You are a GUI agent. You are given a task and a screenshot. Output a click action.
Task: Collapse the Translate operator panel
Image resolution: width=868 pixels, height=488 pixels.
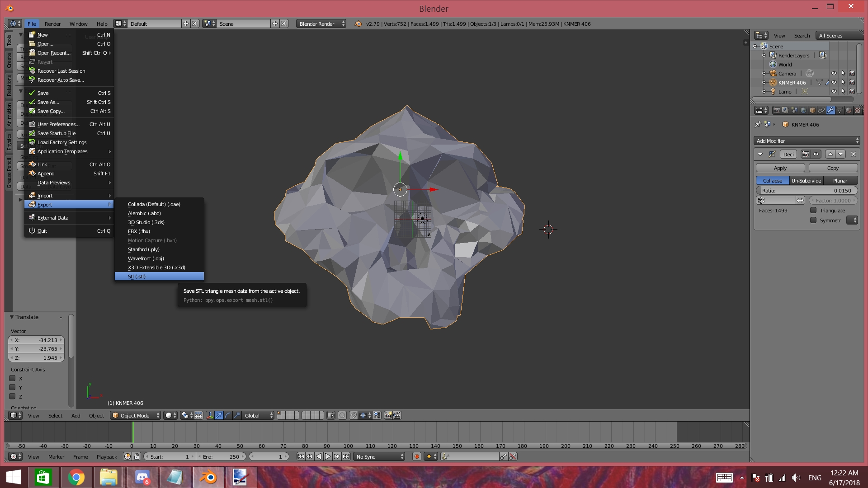(12, 317)
